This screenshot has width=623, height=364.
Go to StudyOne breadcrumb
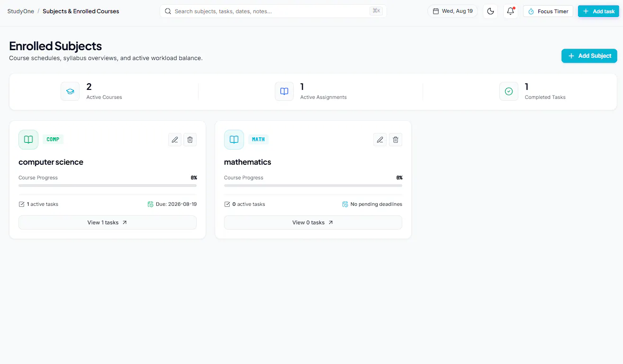21,11
